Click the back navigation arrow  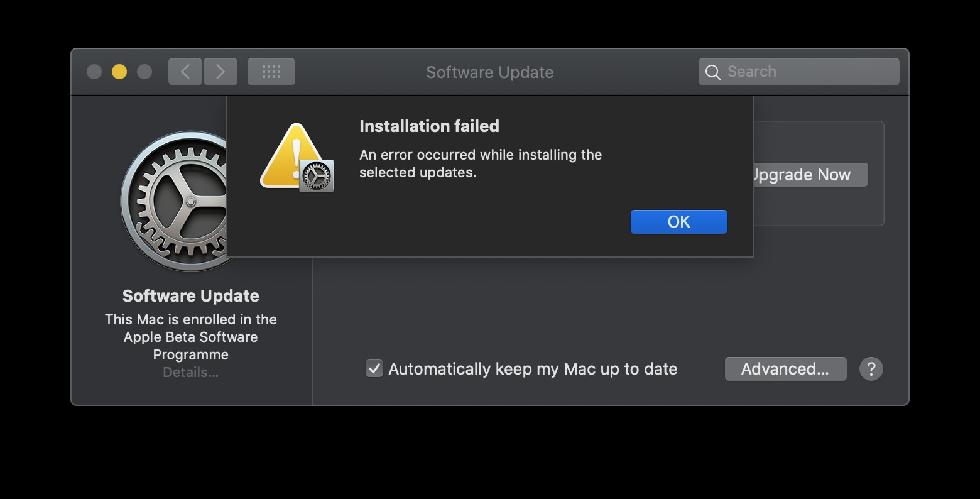185,71
